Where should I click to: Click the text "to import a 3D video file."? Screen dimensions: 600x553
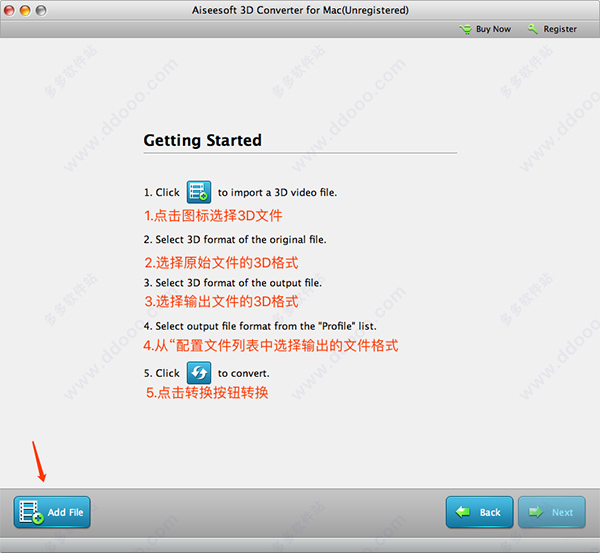277,192
